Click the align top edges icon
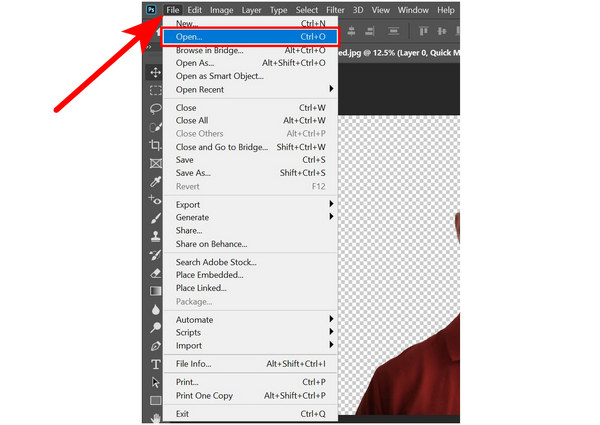 click(x=423, y=31)
